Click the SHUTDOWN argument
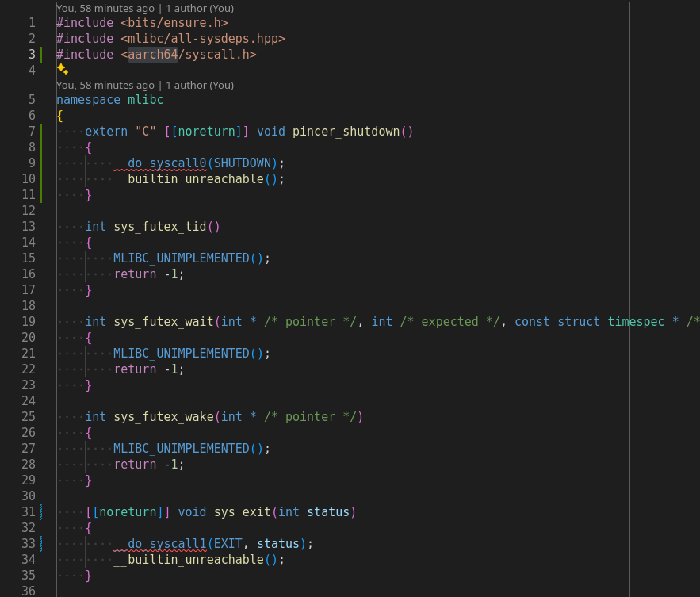The width and height of the screenshot is (700, 597). [x=243, y=163]
